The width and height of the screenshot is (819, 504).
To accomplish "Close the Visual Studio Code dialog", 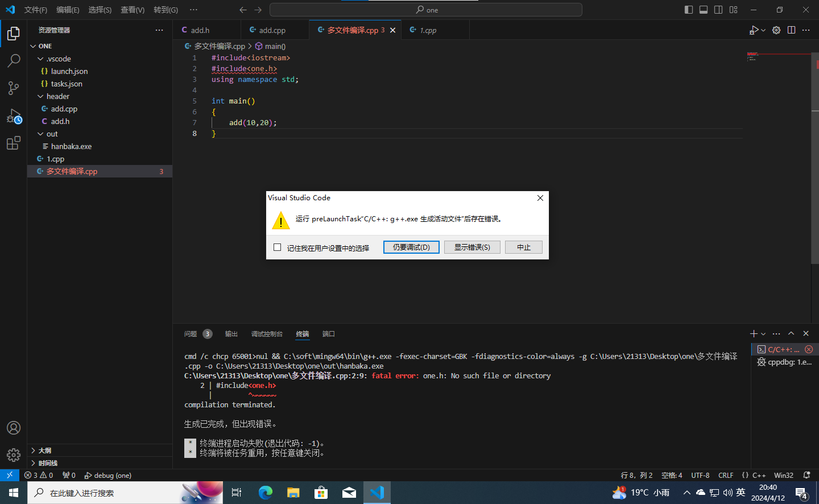I will pyautogui.click(x=540, y=198).
